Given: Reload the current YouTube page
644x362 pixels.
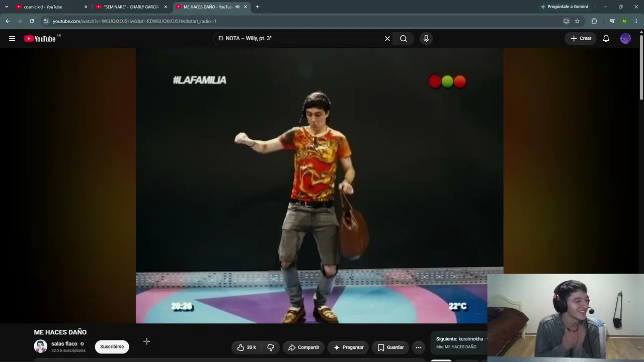Looking at the screenshot, I should pyautogui.click(x=32, y=21).
